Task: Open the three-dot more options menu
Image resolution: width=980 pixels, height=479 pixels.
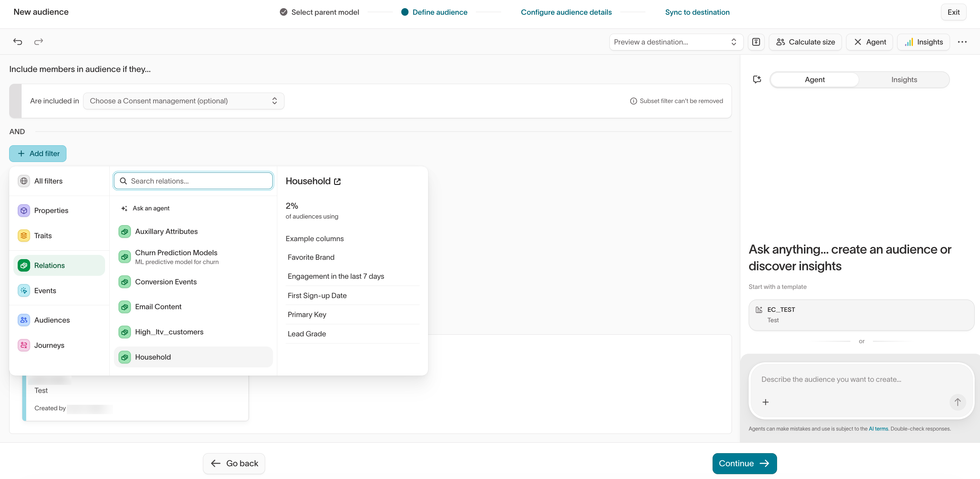Action: pyautogui.click(x=962, y=42)
